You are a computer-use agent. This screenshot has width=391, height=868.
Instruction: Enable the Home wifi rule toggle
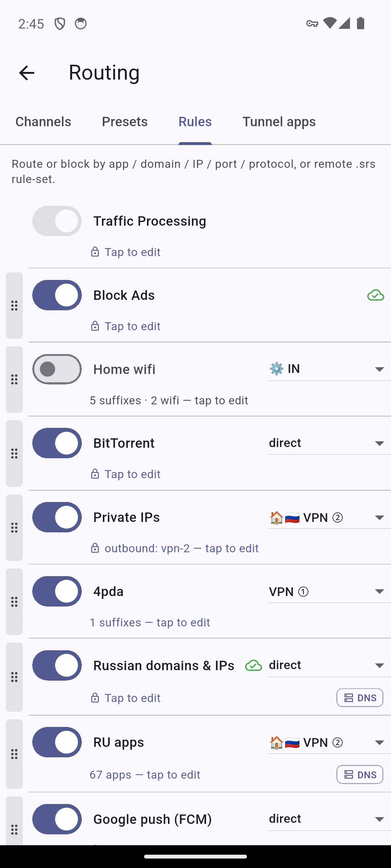pos(57,369)
